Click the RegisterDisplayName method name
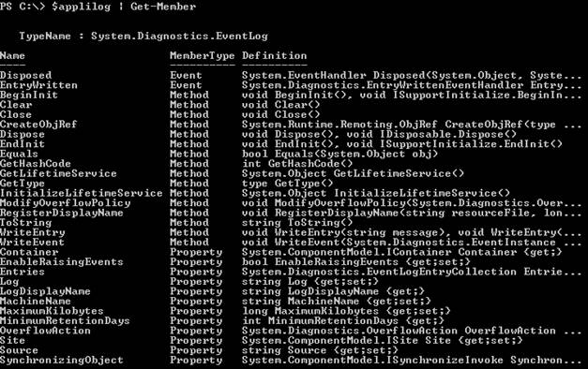Screen dimensions: 588x369 pos(62,213)
